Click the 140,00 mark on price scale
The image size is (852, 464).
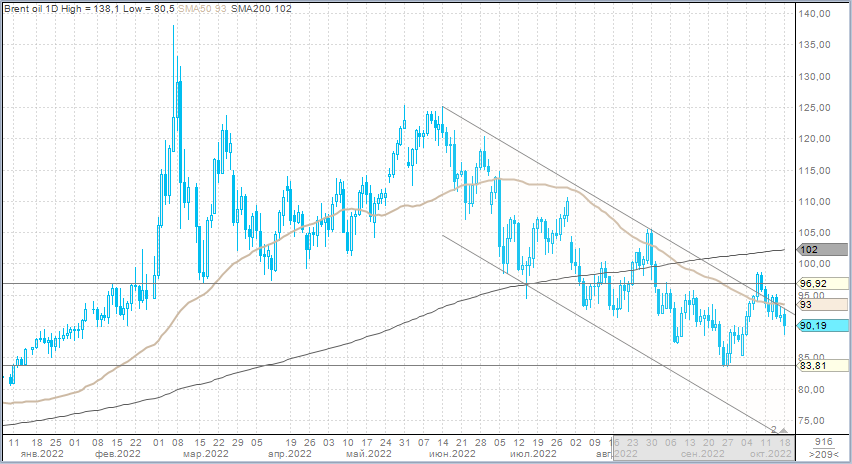[816, 14]
